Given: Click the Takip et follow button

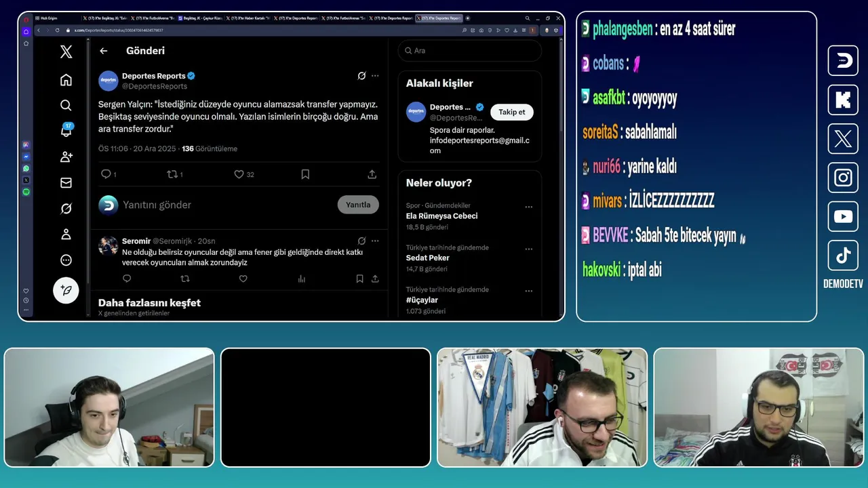Looking at the screenshot, I should click(512, 112).
